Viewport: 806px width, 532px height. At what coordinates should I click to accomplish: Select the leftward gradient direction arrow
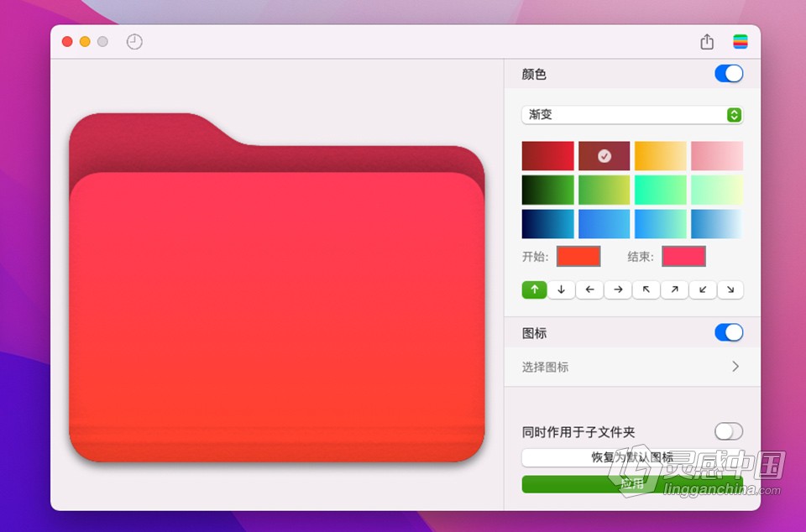589,289
